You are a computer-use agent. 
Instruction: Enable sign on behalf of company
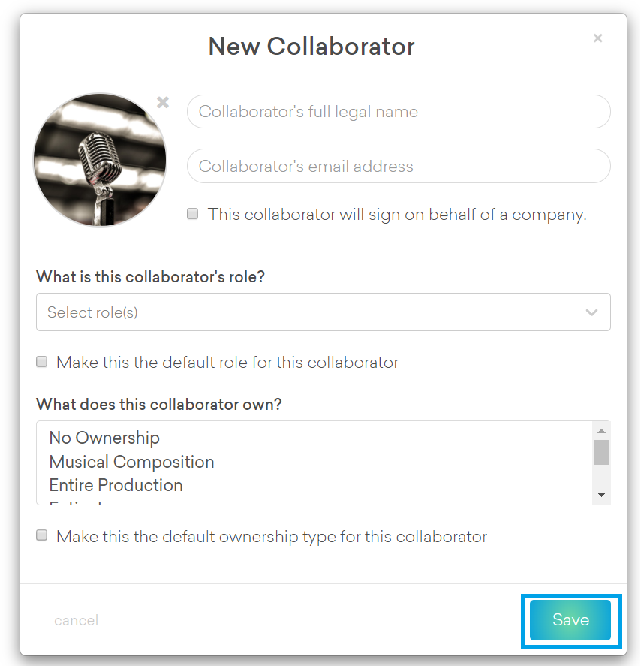coord(193,214)
